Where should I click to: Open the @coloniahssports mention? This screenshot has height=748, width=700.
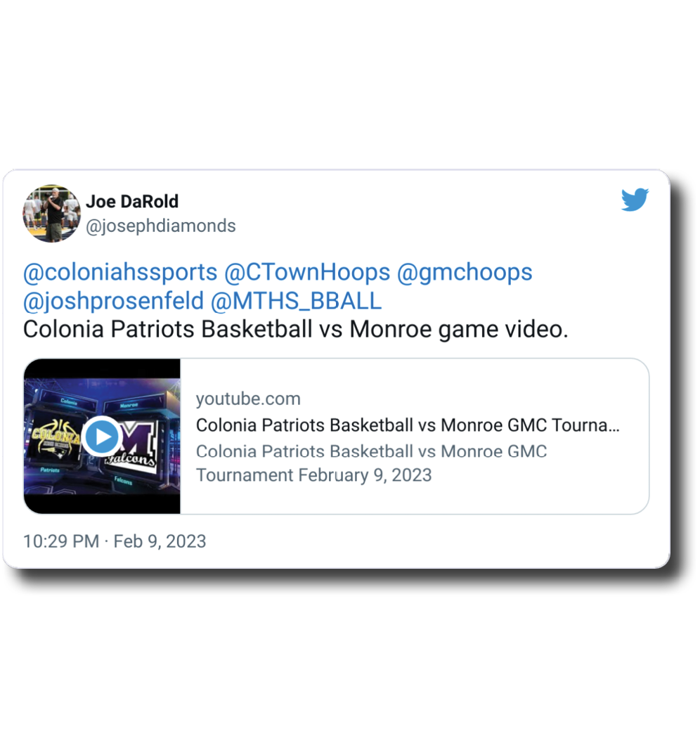pyautogui.click(x=120, y=272)
